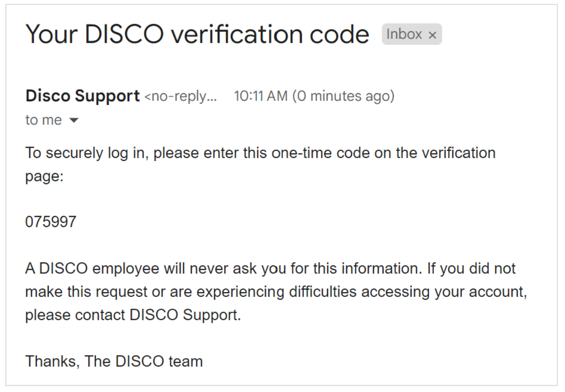Click the word "Your" in the subject
The width and height of the screenshot is (565, 392).
(51, 35)
